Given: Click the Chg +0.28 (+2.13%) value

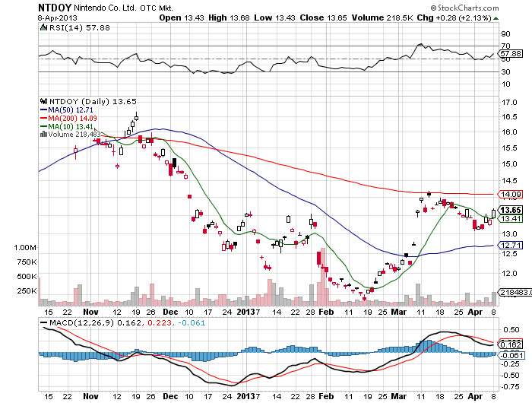Looking at the screenshot, I should (x=454, y=17).
